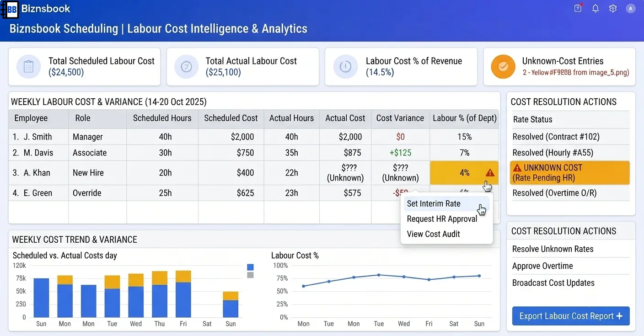Image resolution: width=644 pixels, height=336 pixels.
Task: Click the orange checkmark icon on Unknown-Cost Entries
Action: [x=503, y=67]
